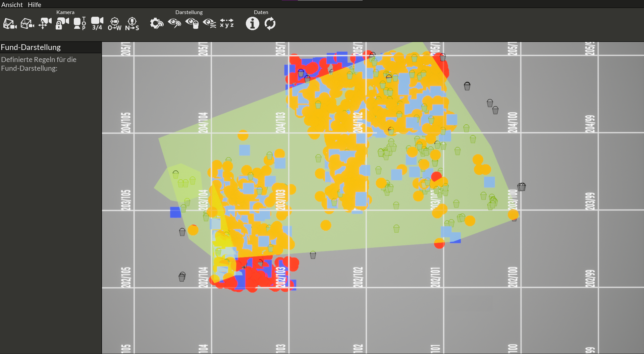Set camera direction N→S
The height and width of the screenshot is (354, 644).
tap(132, 24)
